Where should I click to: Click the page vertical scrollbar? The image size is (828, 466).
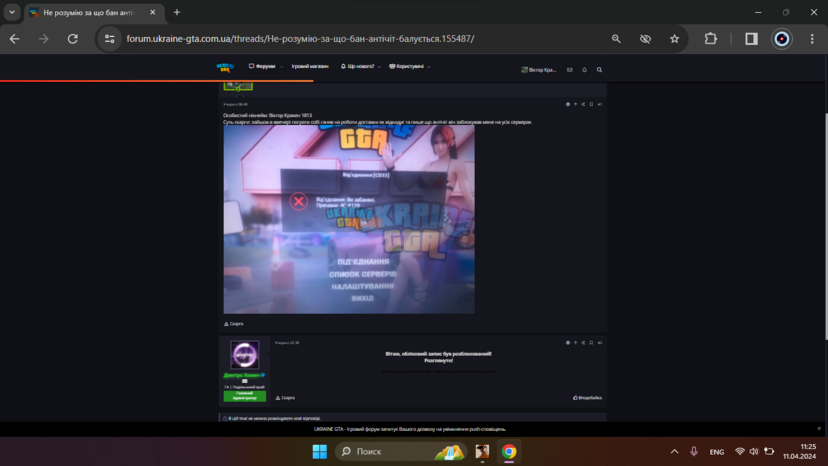[825, 227]
